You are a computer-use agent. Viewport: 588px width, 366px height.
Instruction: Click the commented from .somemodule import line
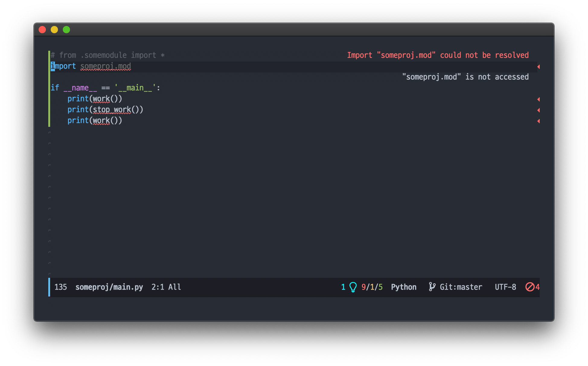(108, 55)
